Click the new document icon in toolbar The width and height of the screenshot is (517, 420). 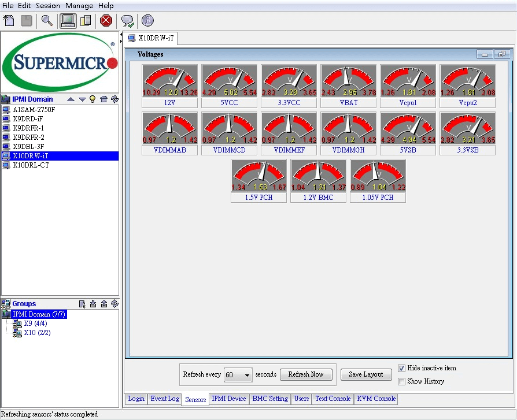(x=9, y=21)
